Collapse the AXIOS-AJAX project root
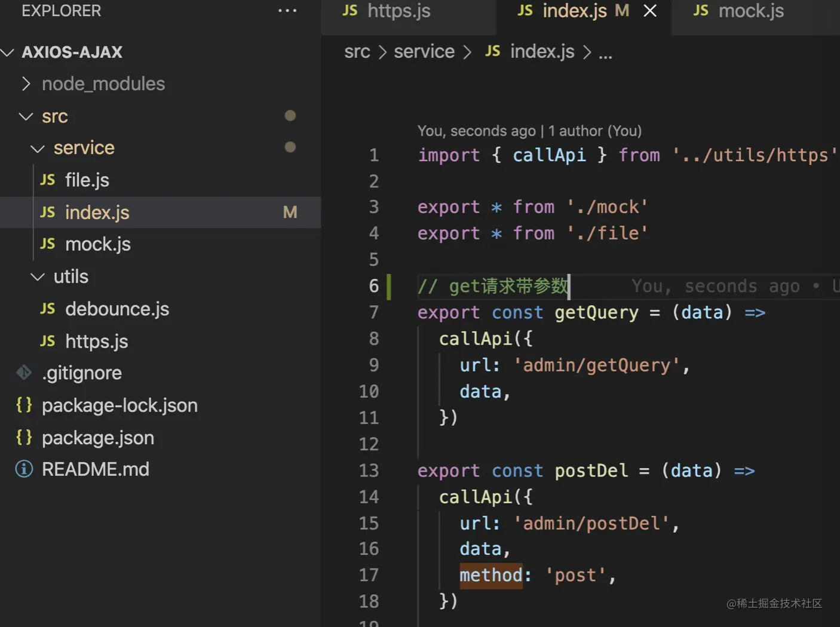840x627 pixels. click(x=8, y=53)
